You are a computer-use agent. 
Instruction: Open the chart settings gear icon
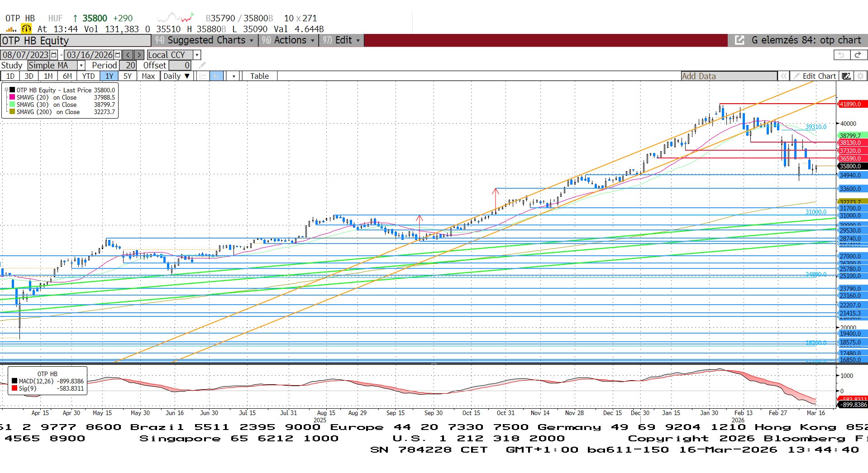coord(860,76)
